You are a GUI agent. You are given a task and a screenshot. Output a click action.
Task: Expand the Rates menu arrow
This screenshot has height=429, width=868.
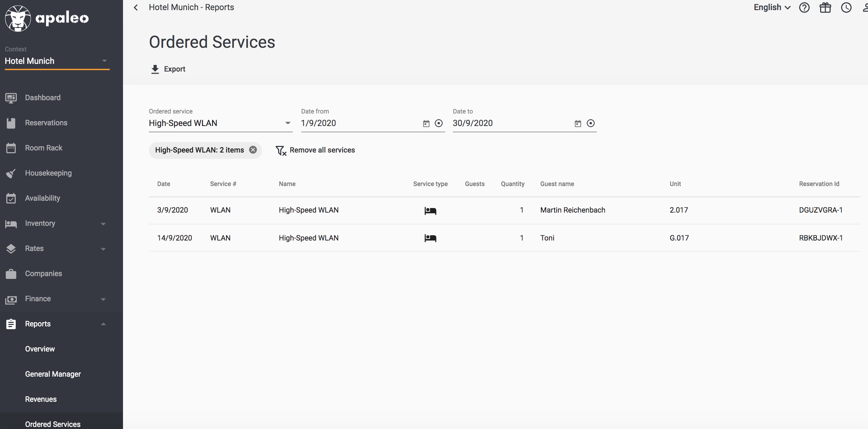tap(103, 249)
